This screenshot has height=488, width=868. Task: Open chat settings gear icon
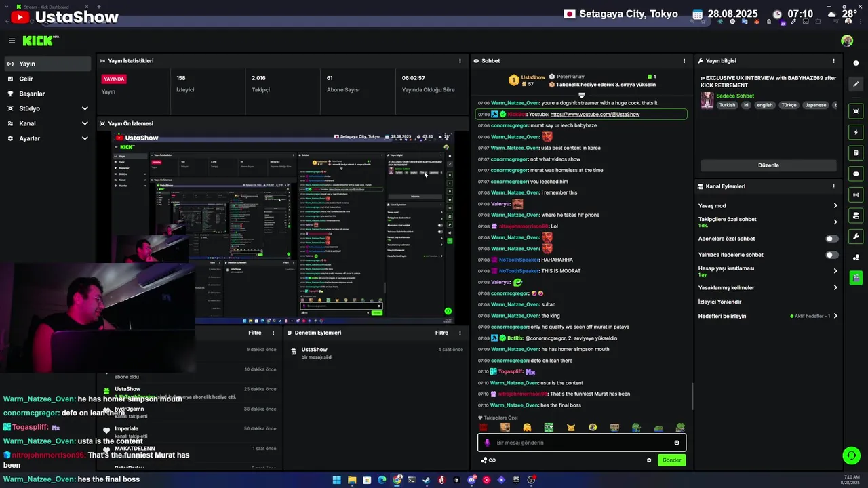pyautogui.click(x=649, y=460)
